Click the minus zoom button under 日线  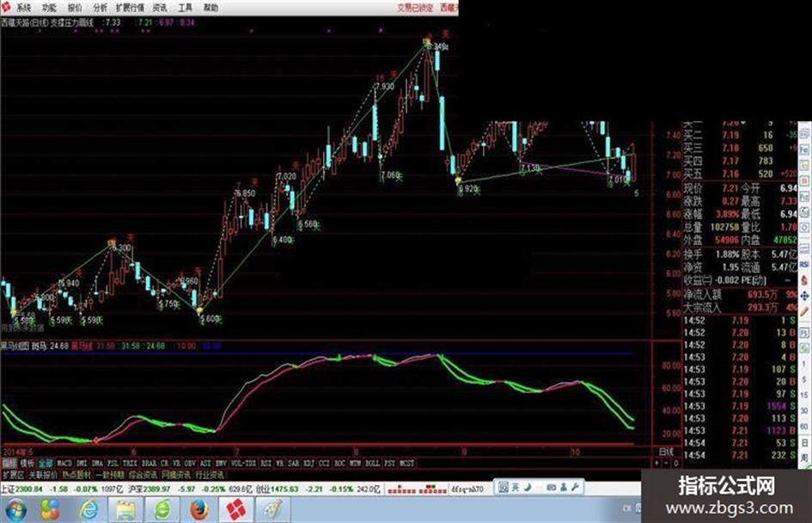point(667,463)
